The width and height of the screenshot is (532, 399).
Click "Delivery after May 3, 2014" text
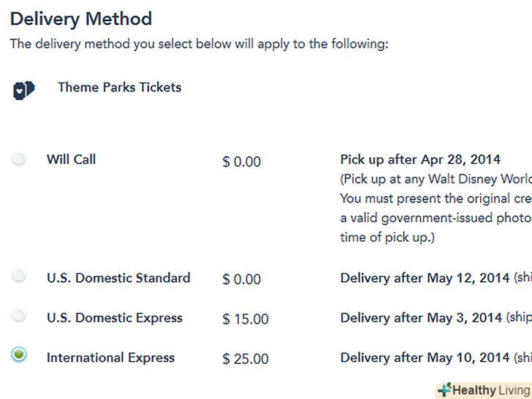click(422, 318)
